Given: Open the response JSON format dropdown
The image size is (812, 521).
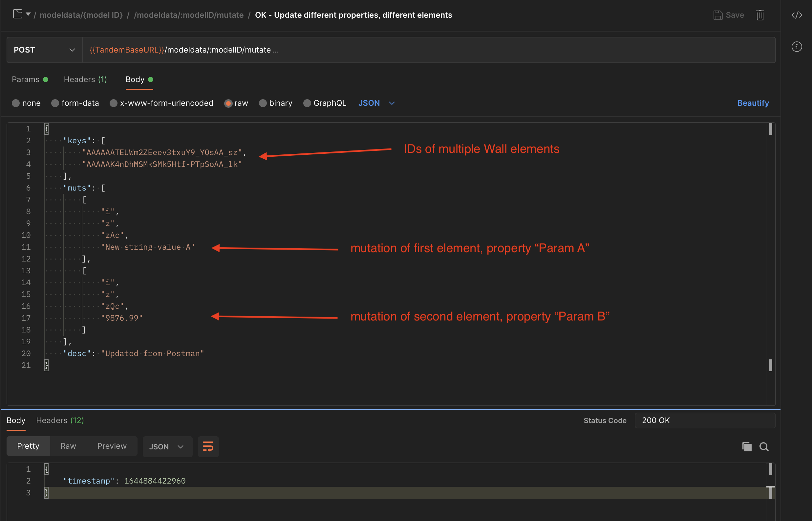Looking at the screenshot, I should point(167,446).
